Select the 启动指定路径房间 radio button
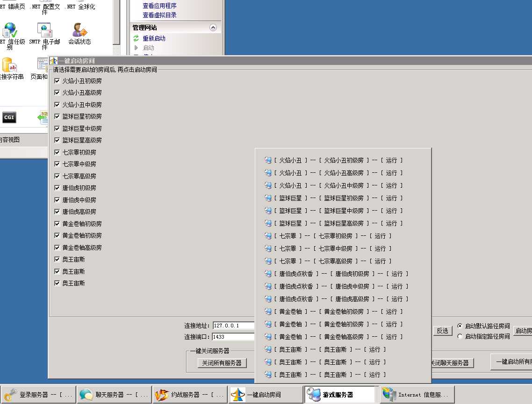This screenshot has height=404, width=532. click(460, 336)
